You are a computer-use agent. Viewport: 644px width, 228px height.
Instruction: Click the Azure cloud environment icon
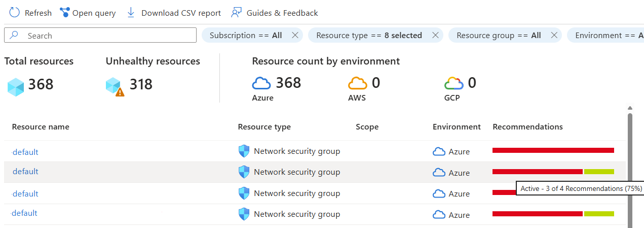[x=261, y=83]
